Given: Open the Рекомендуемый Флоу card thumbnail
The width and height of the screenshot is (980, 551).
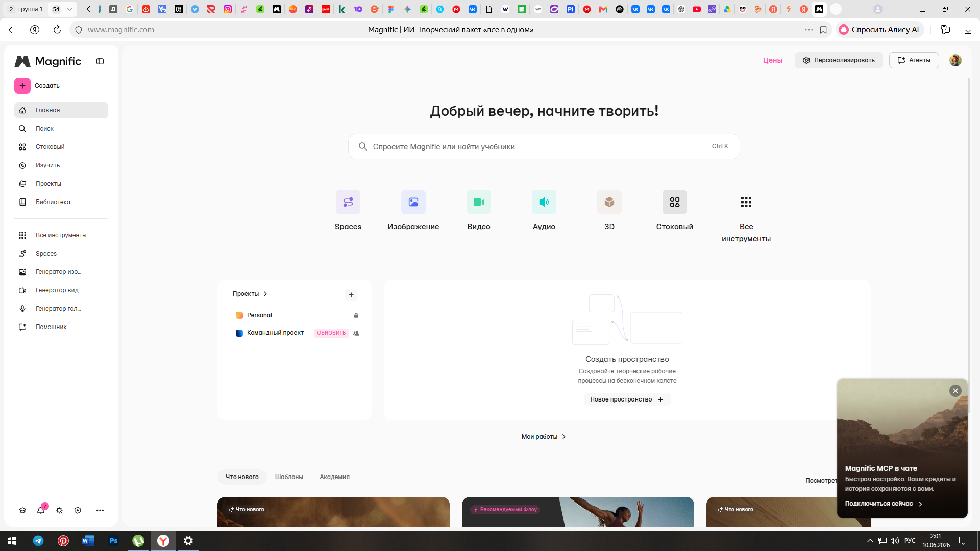Looking at the screenshot, I should [578, 512].
